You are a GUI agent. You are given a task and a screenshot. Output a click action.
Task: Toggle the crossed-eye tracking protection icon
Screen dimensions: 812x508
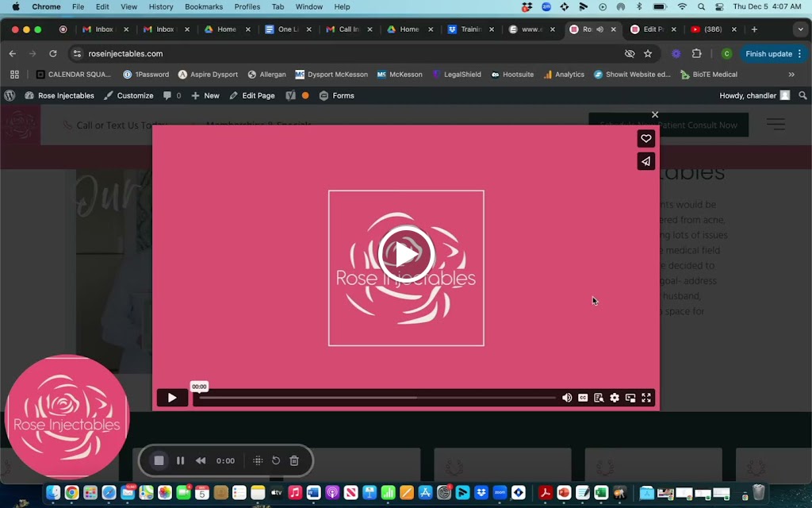click(x=630, y=53)
